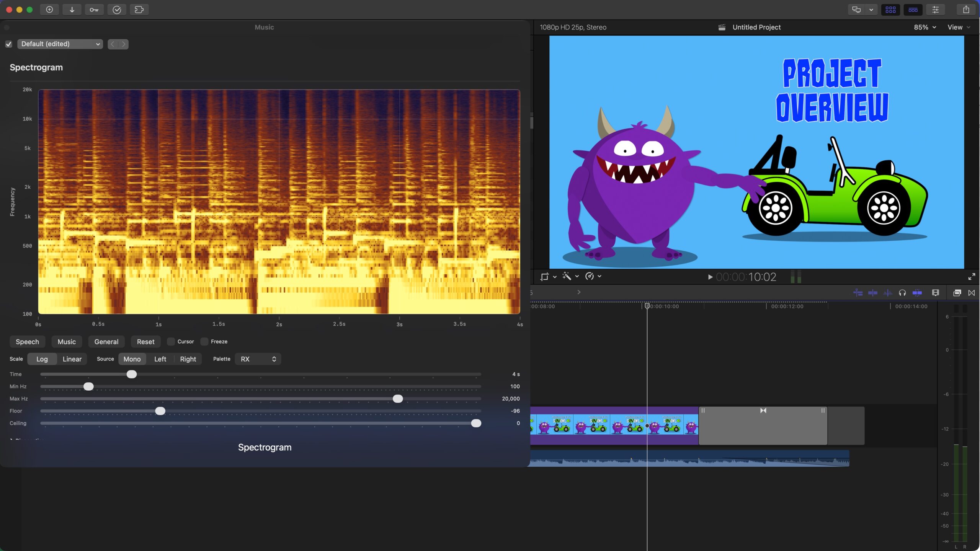Switch to the Music preset tab
The width and height of the screenshot is (980, 551).
coord(67,341)
